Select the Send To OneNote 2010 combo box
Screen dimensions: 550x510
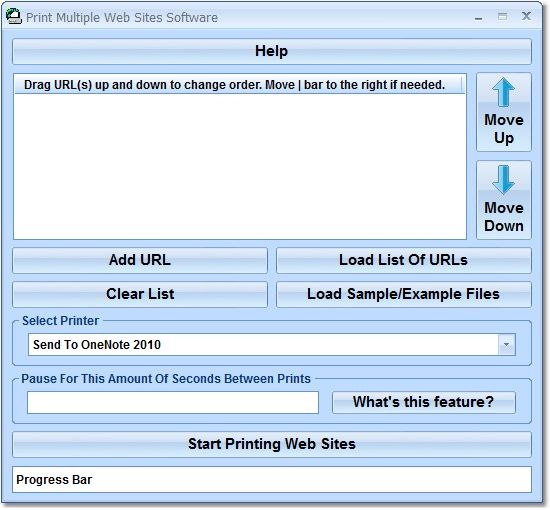click(x=271, y=344)
